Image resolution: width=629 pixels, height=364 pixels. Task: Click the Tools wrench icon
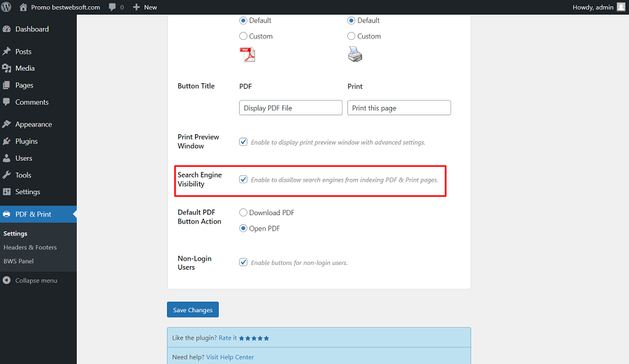point(7,175)
